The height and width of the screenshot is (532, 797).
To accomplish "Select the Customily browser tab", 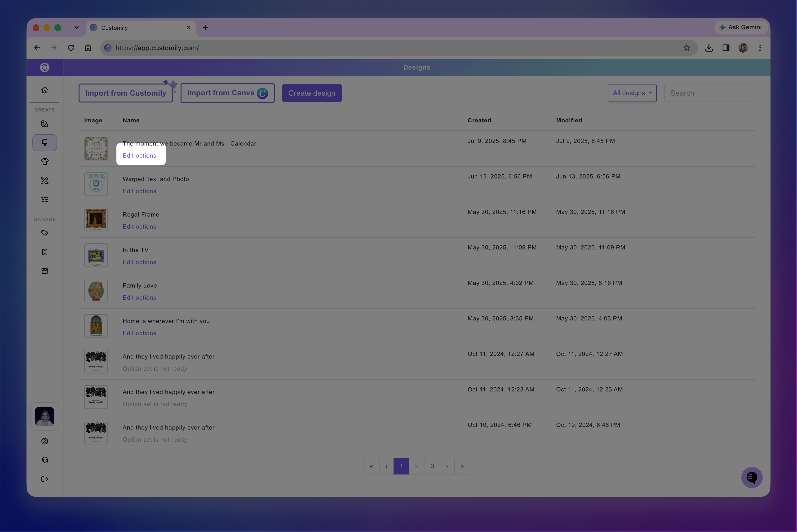I will 141,28.
